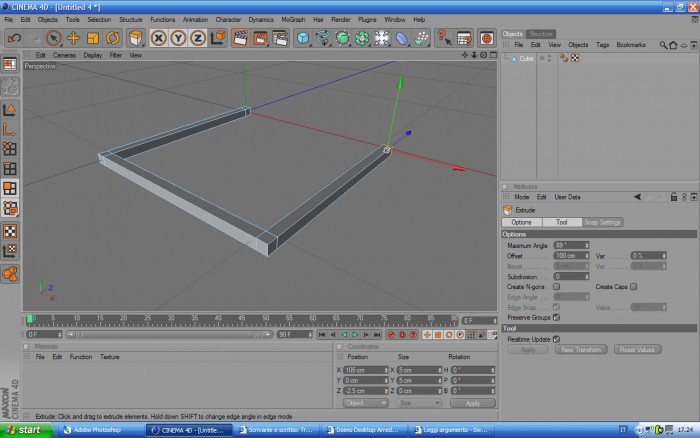
Task: Enable the Create Caps checkbox
Action: pyautogui.click(x=633, y=287)
